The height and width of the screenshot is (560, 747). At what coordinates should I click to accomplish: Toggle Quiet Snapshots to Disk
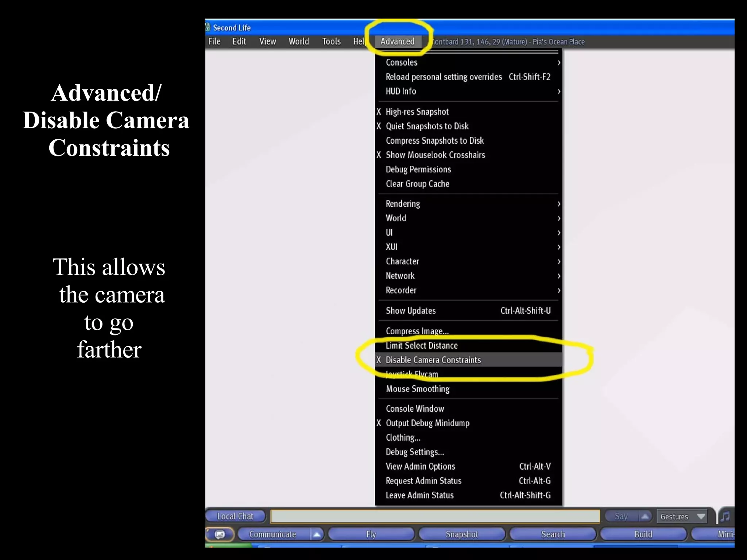point(468,126)
